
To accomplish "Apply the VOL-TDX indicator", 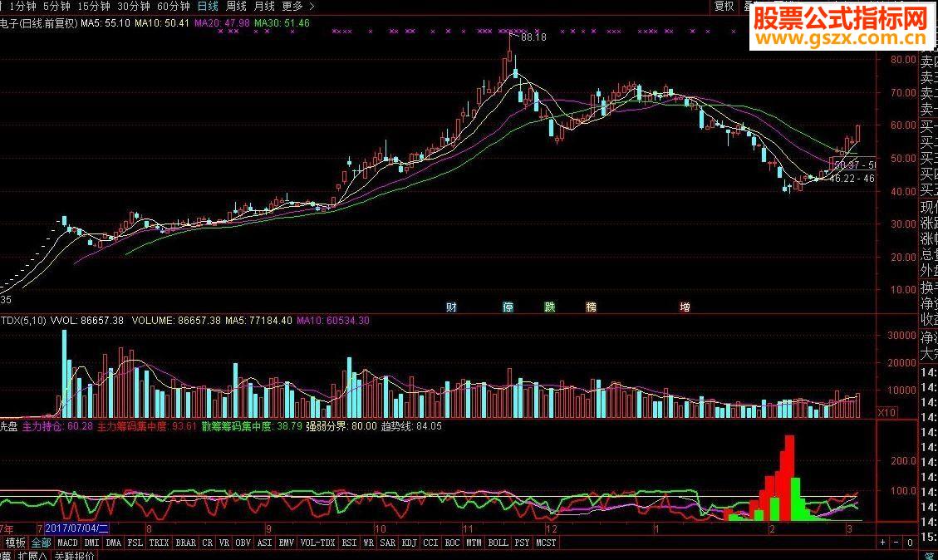I will [x=317, y=543].
